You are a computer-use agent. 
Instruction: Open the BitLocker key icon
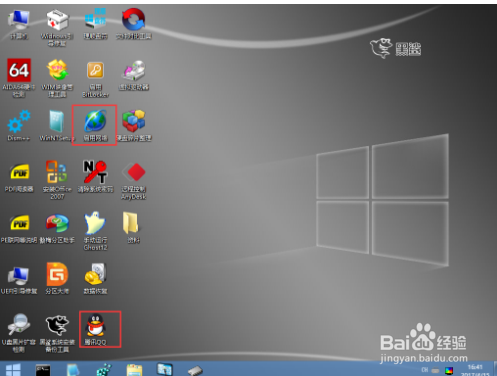click(x=95, y=79)
